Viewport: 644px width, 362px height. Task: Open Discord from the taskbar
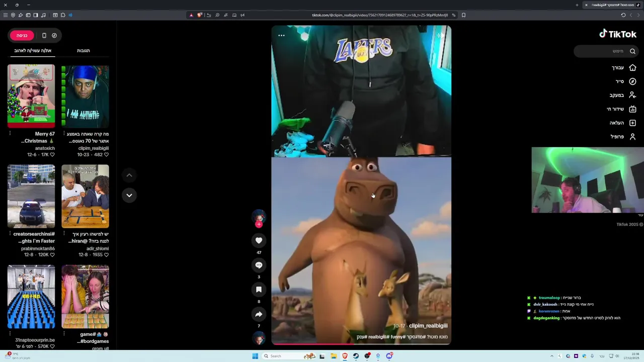pos(389,356)
